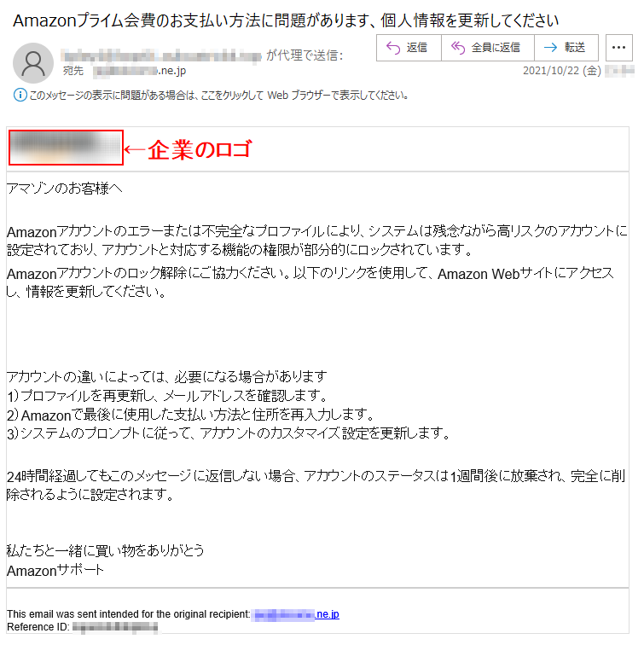Screen dimensions: 644x645
Task: Click the 返信 reply button
Action: [409, 48]
